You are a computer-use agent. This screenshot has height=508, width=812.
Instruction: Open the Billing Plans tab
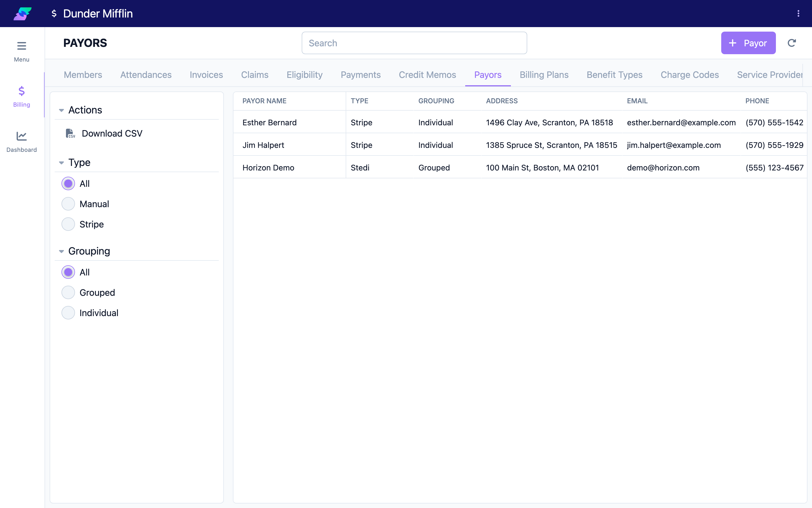click(544, 75)
